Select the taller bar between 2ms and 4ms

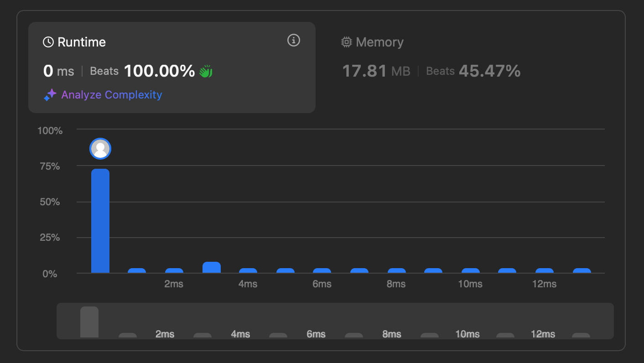[x=212, y=267]
